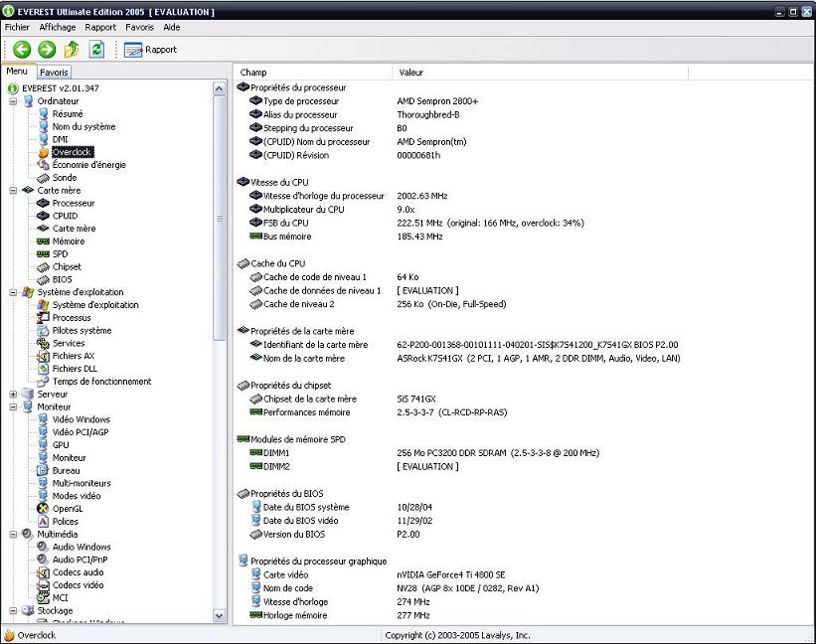
Task: Click the tree panel scrollbar thumb
Action: point(219,219)
